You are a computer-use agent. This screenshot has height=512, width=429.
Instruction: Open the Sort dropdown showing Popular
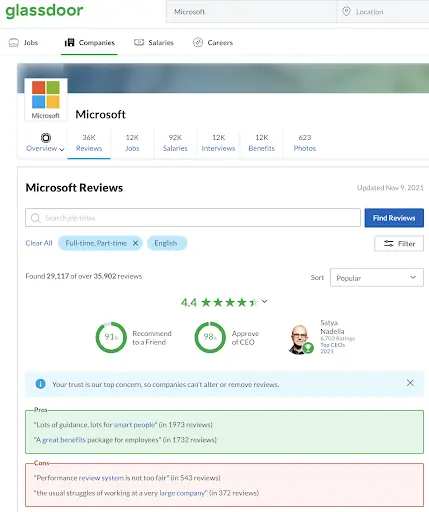tap(377, 278)
